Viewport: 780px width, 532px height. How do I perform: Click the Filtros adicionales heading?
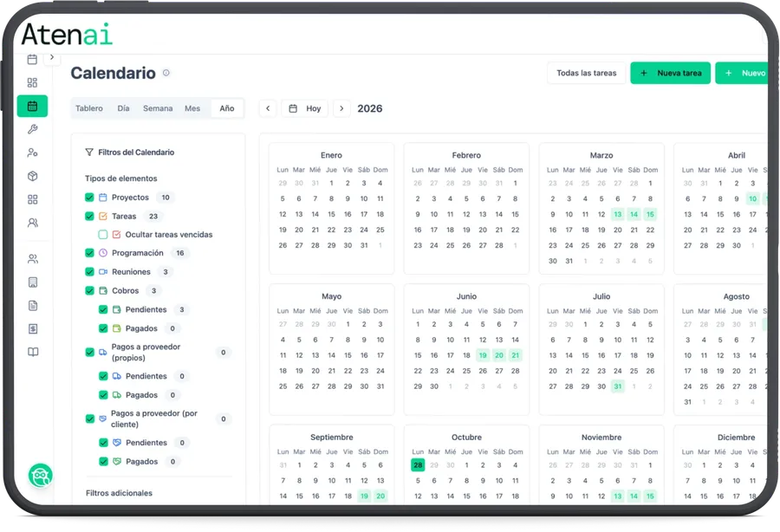(x=119, y=493)
